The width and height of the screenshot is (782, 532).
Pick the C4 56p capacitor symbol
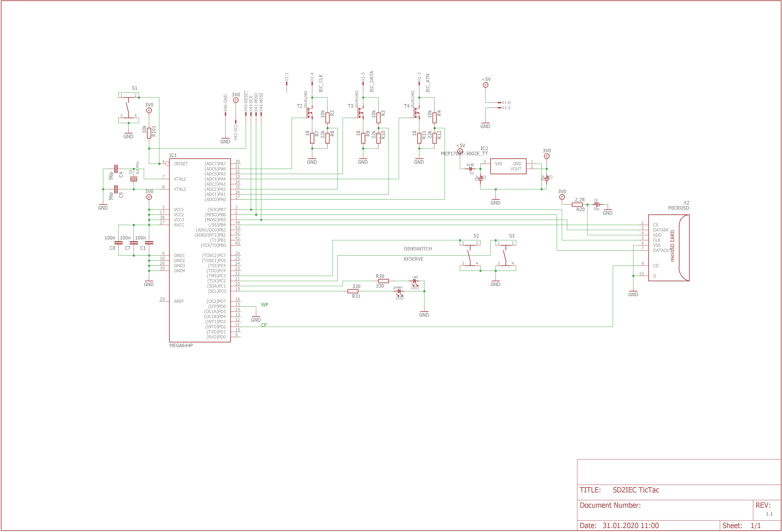116,169
